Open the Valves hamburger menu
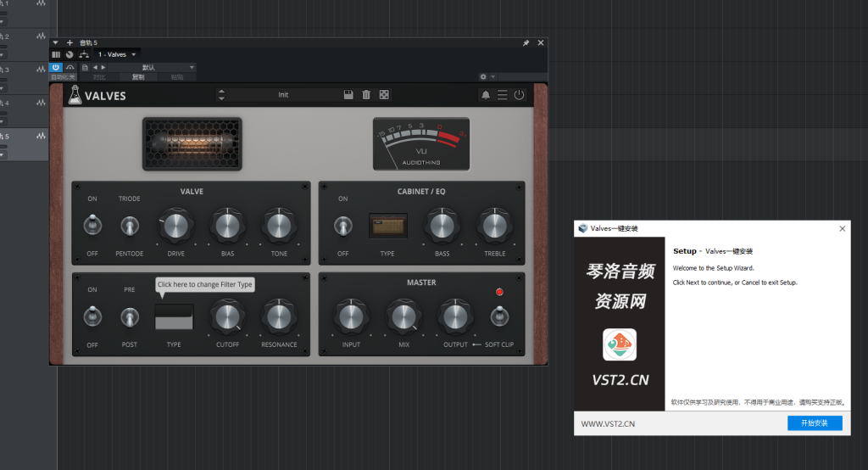The width and height of the screenshot is (868, 470). point(503,95)
